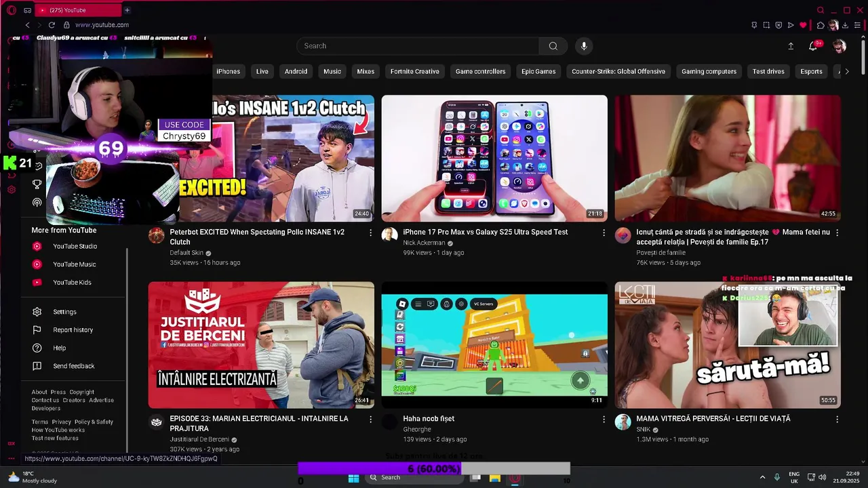
Task: Open the SNIK channel avatar
Action: tap(623, 422)
